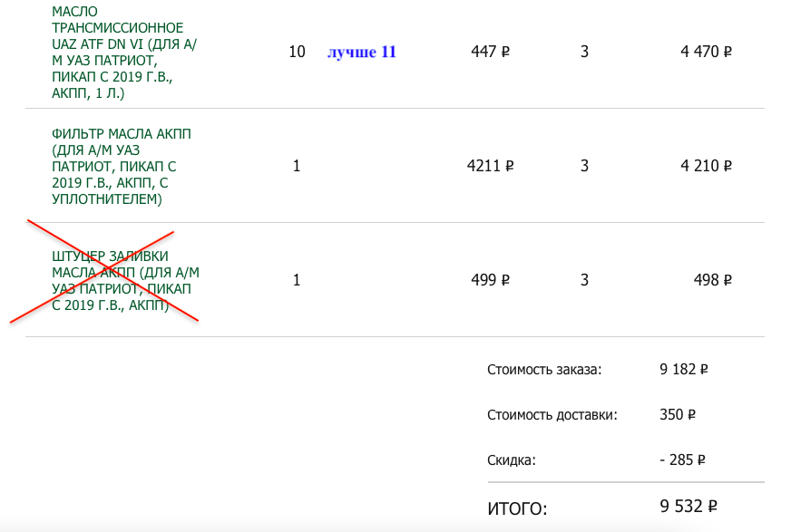Click quantity 1 in the filter row

[x=297, y=166]
